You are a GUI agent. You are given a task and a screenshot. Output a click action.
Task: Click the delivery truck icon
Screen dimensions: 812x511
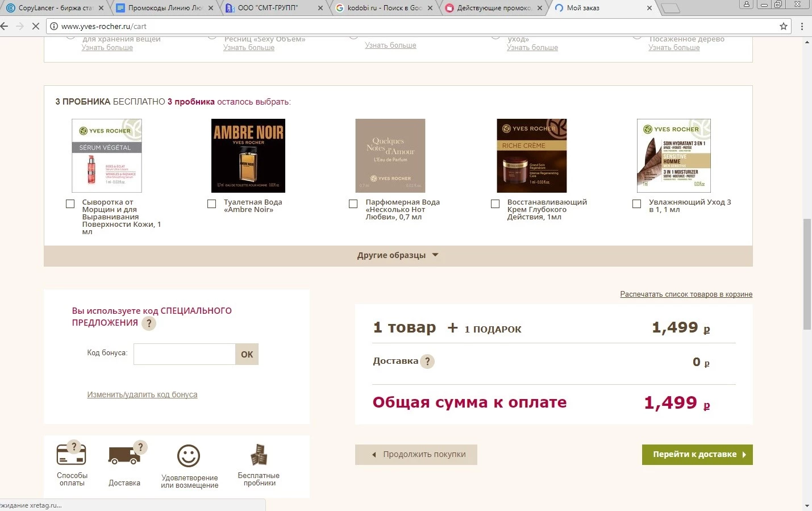[124, 455]
